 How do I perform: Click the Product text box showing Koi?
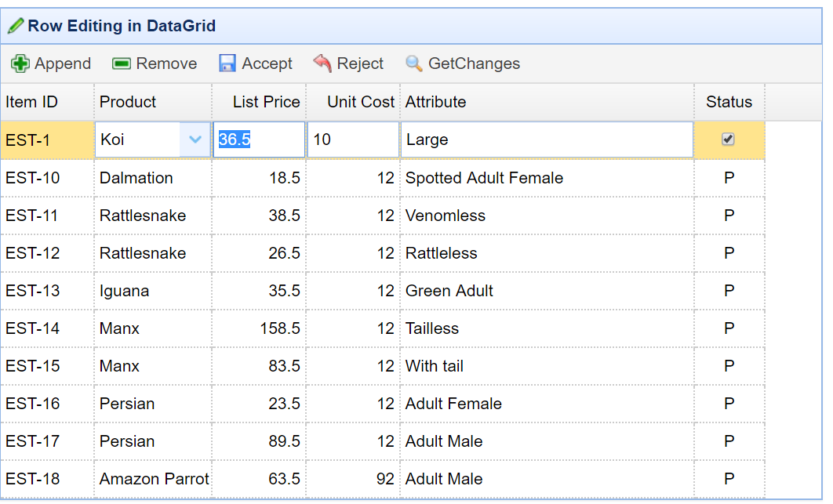click(x=139, y=140)
